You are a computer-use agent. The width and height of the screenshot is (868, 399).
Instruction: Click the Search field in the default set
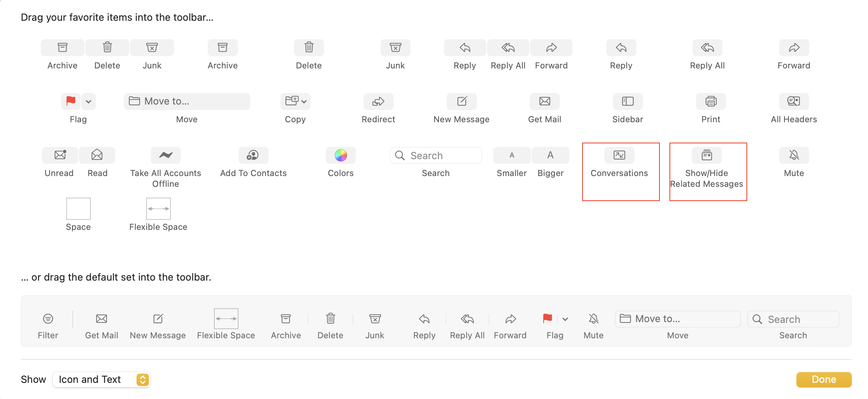tap(793, 319)
